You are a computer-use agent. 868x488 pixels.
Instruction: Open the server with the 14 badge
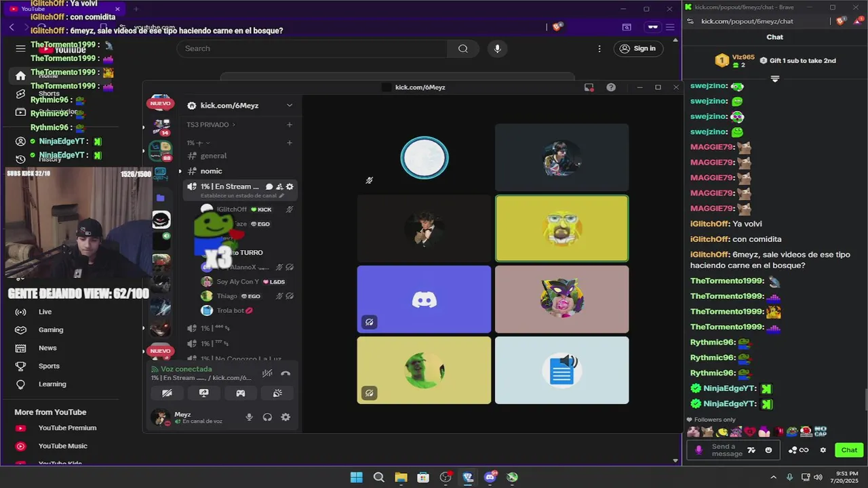tap(161, 126)
